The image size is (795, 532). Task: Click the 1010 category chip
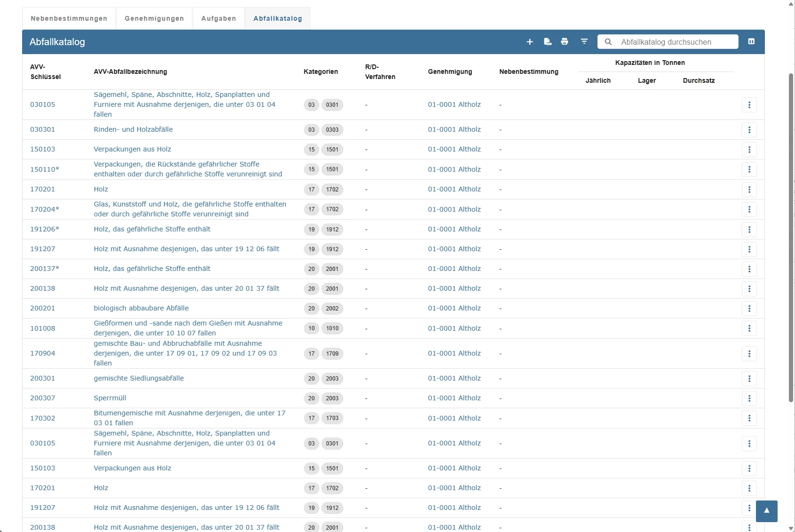coord(332,328)
